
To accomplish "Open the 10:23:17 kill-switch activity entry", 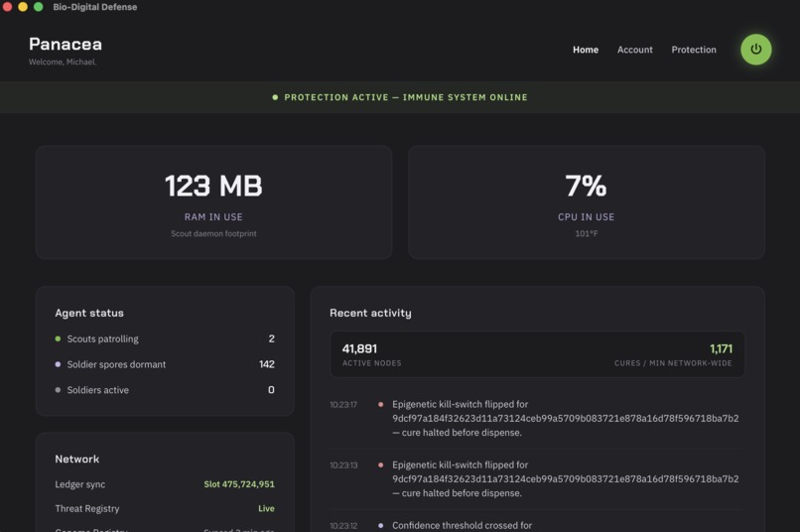I will pyautogui.click(x=537, y=418).
